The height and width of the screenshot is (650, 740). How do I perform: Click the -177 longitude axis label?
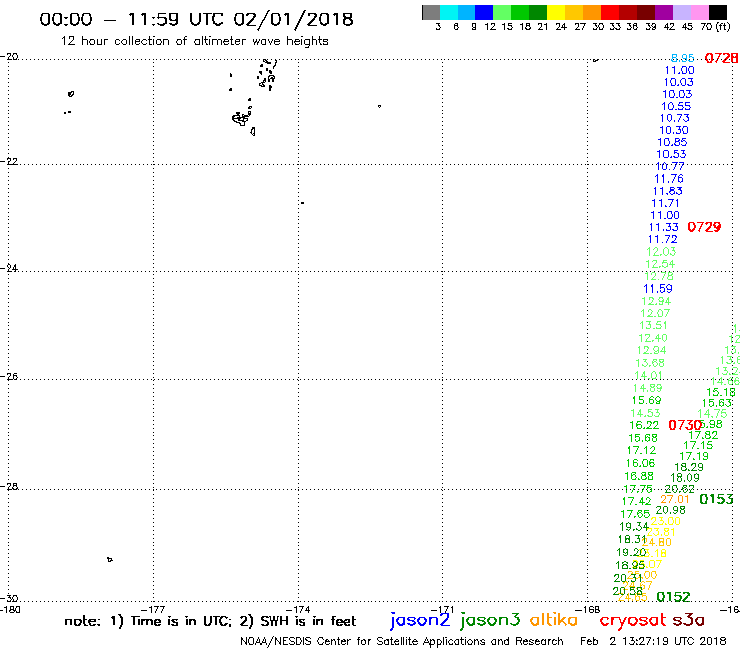click(153, 609)
